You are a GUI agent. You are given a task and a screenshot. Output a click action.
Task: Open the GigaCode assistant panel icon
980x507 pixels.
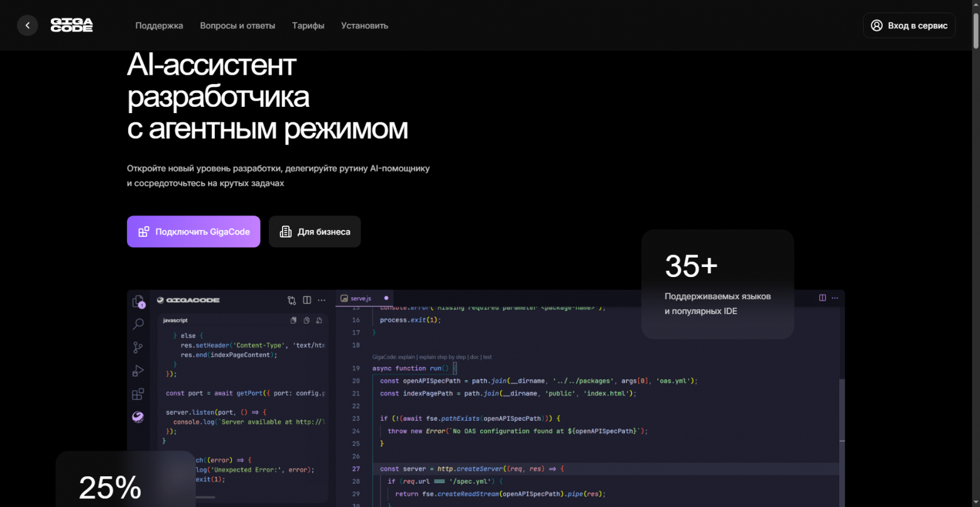click(138, 417)
